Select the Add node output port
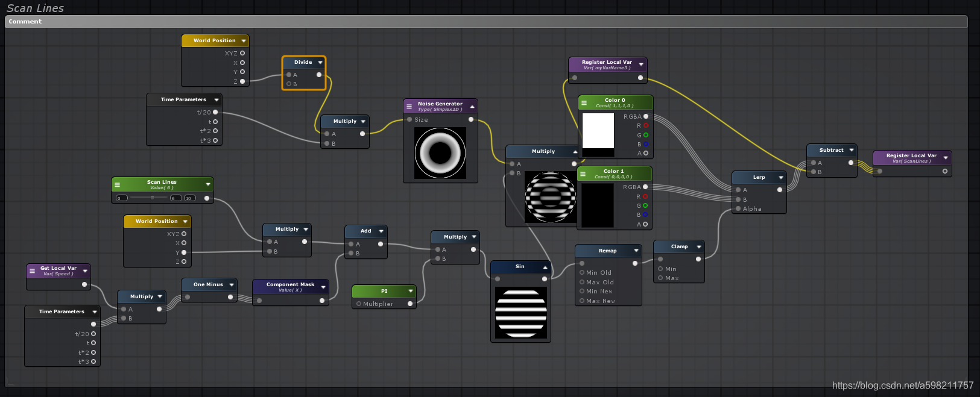This screenshot has width=980, height=397. (381, 244)
